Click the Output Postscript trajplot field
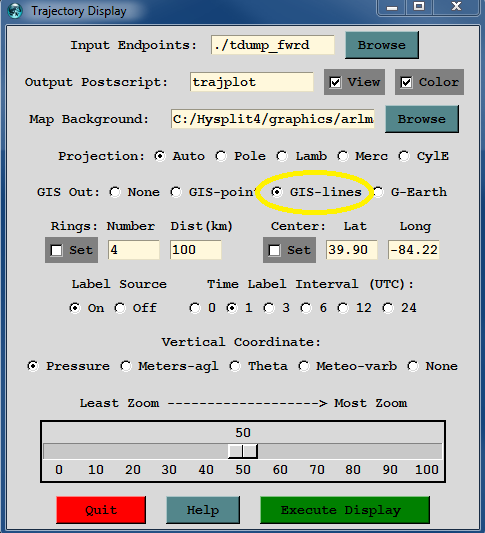This screenshot has width=485, height=533. pos(252,82)
